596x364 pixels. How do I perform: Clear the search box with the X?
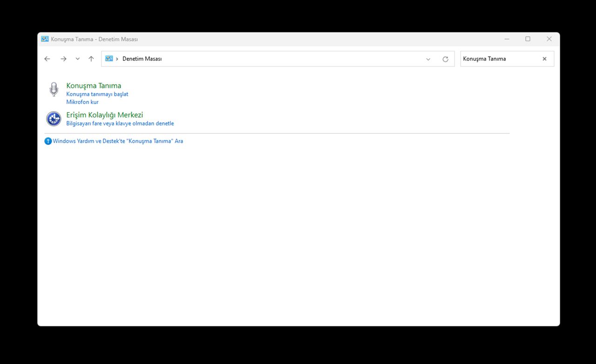pyautogui.click(x=544, y=59)
